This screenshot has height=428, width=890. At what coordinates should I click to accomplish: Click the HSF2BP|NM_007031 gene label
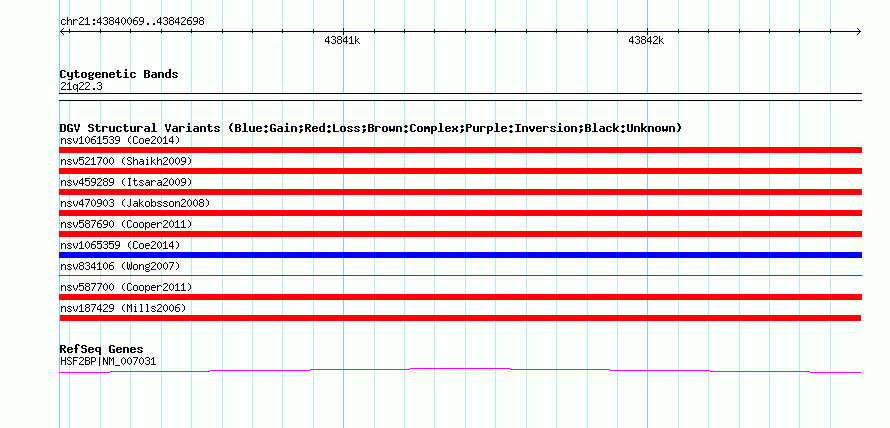click(x=108, y=361)
